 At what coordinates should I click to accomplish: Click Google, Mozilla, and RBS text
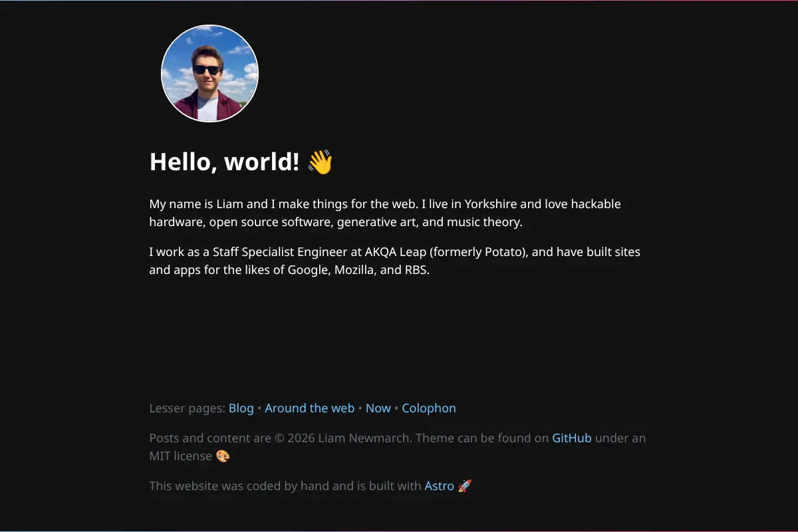tap(358, 271)
